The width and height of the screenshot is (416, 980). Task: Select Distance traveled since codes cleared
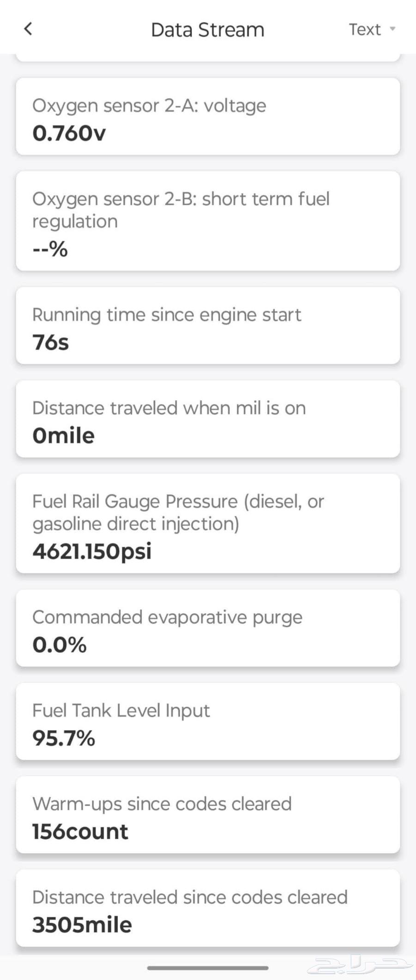(208, 909)
